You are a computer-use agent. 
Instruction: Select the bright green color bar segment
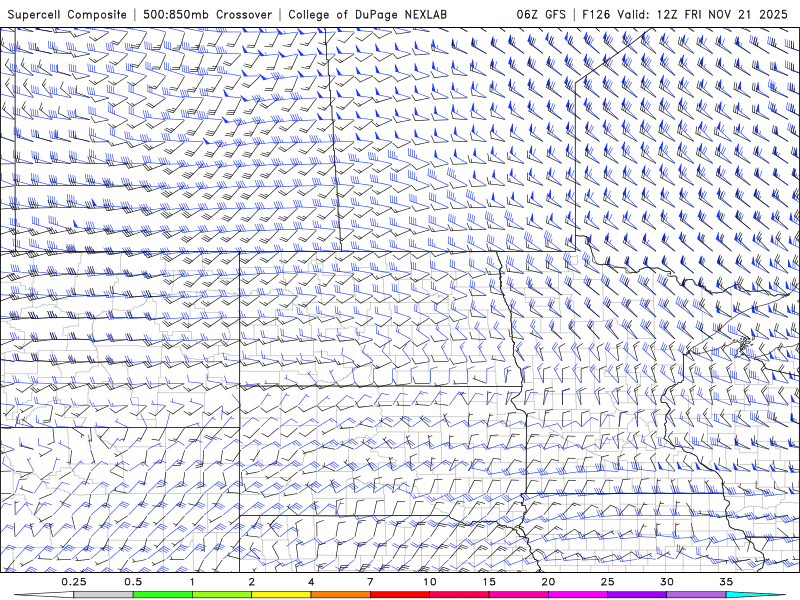[163, 595]
